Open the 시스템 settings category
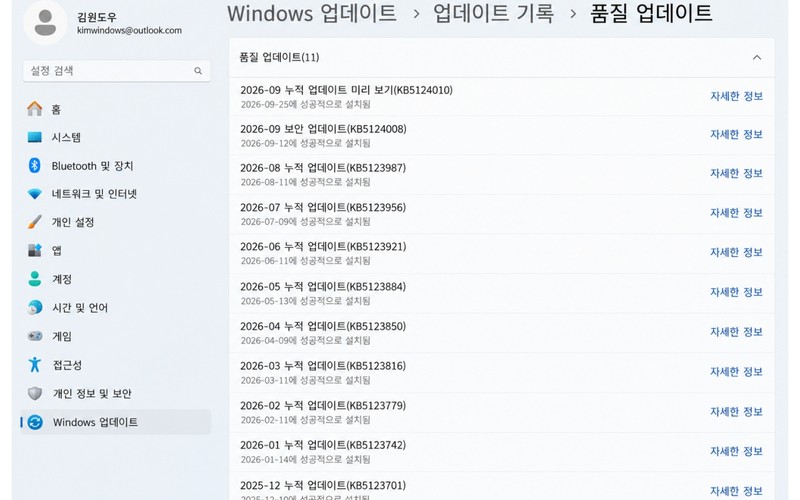Screen dimensions: 800x500 [116, 137]
